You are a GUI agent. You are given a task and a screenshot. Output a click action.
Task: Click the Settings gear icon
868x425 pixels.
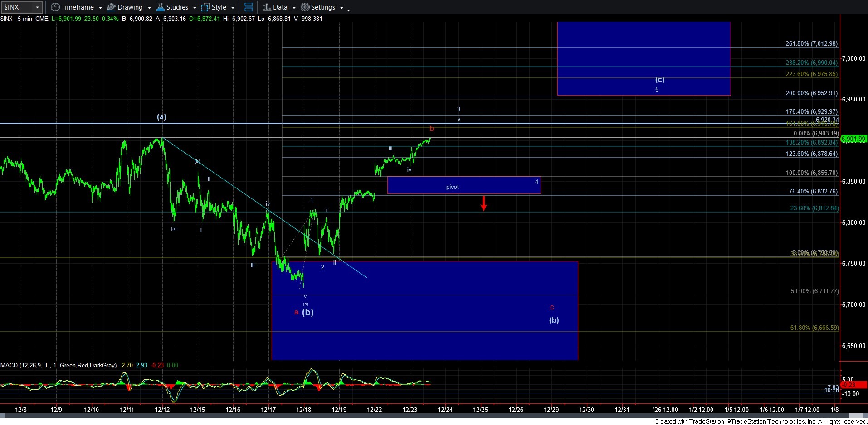305,7
